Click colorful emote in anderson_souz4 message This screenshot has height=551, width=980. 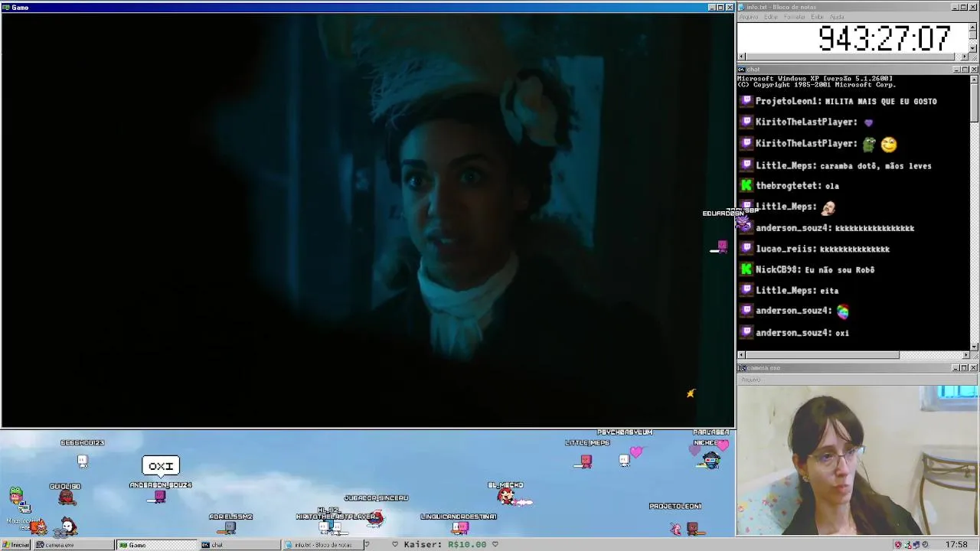[842, 311]
